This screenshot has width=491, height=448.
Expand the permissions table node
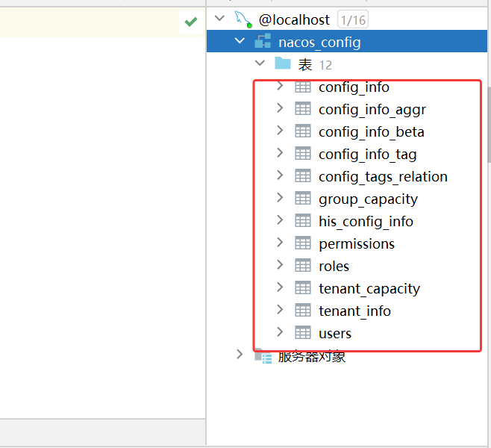pos(280,243)
